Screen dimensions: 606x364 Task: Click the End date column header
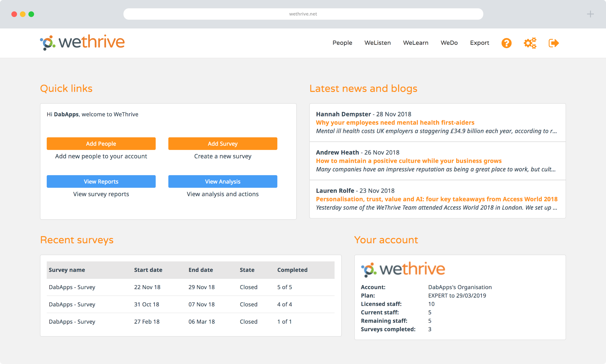click(201, 270)
